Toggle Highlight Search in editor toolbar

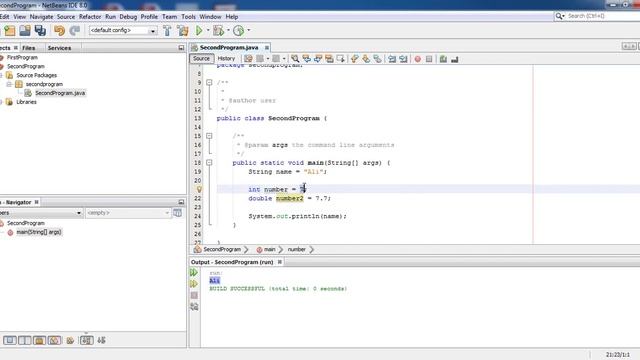[329, 59]
